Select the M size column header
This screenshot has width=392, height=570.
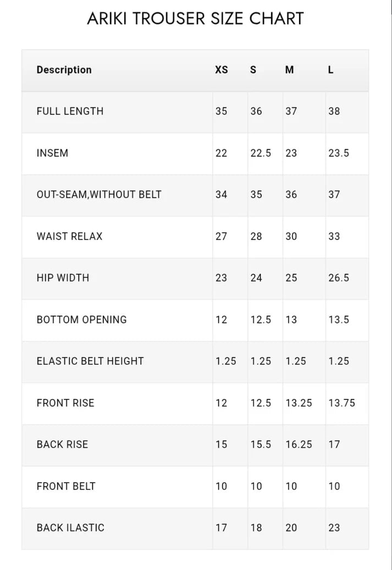point(290,70)
